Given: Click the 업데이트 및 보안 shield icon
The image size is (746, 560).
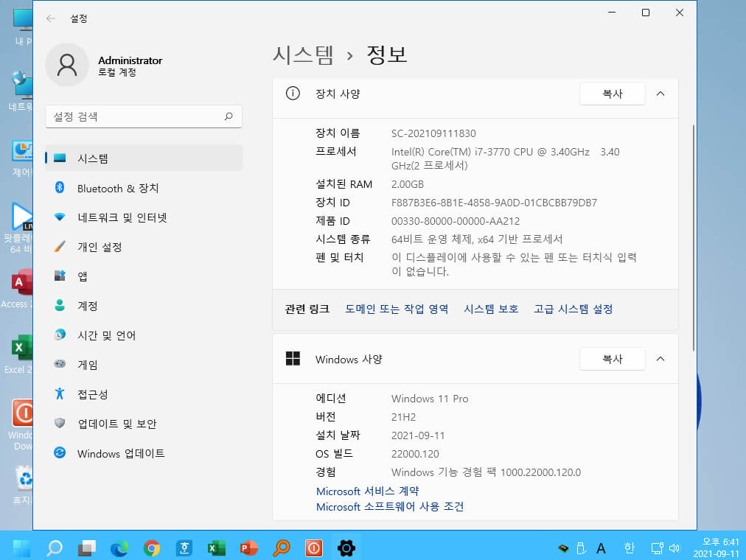Looking at the screenshot, I should 60,423.
